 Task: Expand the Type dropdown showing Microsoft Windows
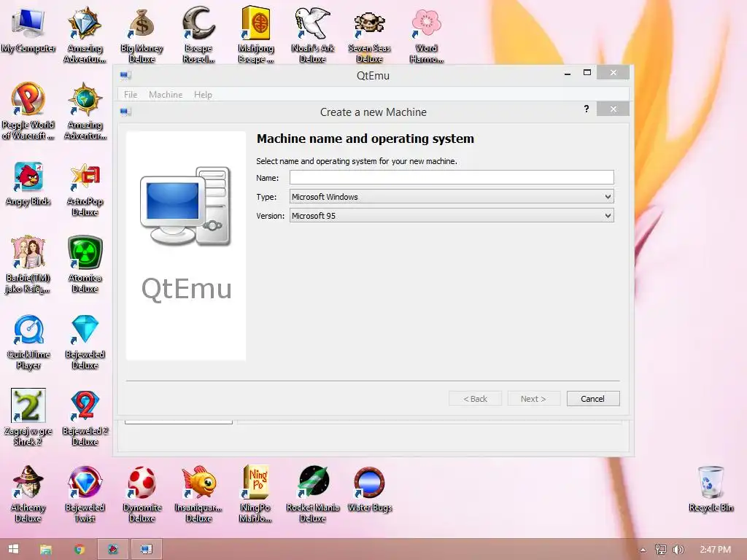(x=451, y=197)
